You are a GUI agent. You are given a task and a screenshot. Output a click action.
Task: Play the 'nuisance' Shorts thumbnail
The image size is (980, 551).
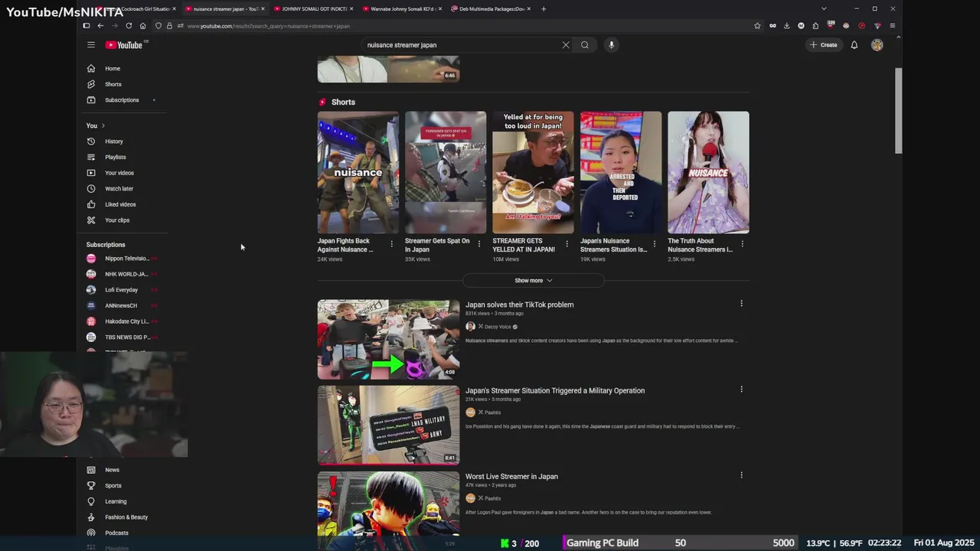coord(358,172)
